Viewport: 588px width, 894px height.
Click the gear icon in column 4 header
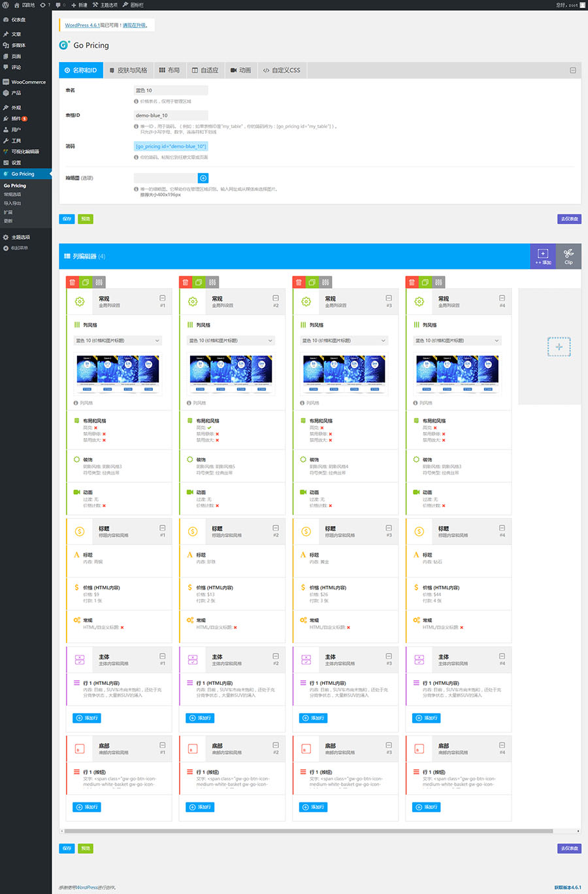pos(419,302)
